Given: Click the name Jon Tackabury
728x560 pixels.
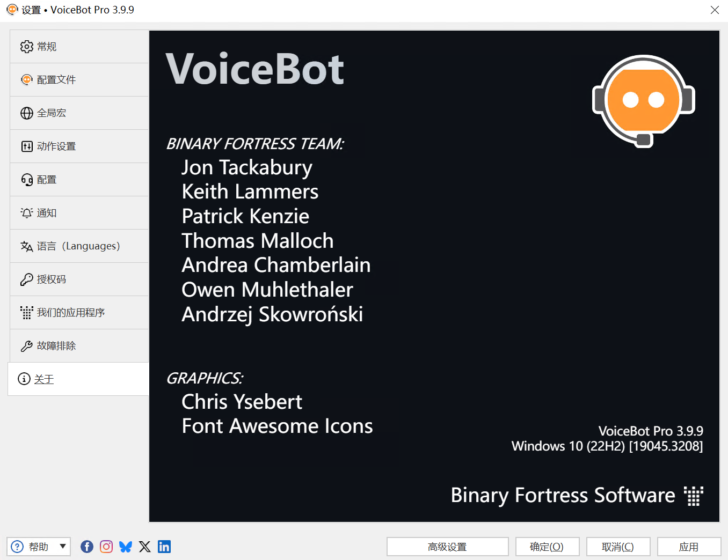Looking at the screenshot, I should 247,167.
